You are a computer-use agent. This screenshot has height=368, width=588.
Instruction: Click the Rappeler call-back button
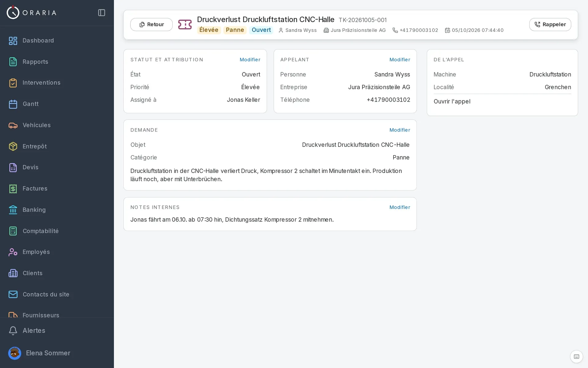click(550, 25)
